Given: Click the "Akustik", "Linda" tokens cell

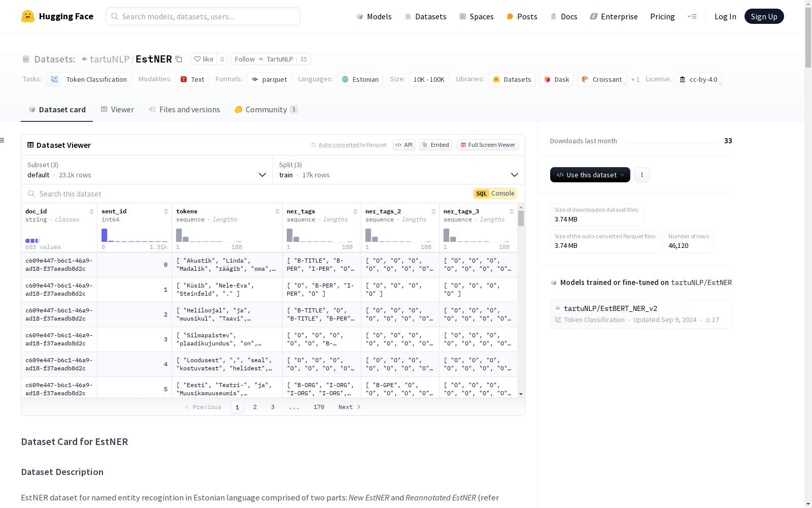Looking at the screenshot, I should (227, 265).
